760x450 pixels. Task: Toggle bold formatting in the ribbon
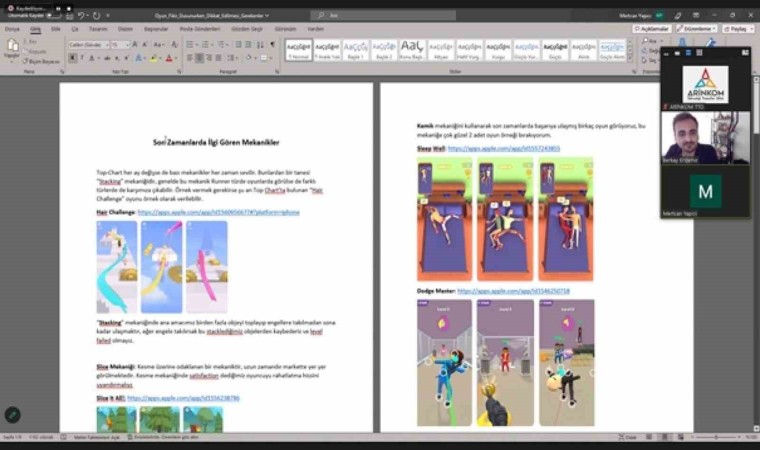72,58
